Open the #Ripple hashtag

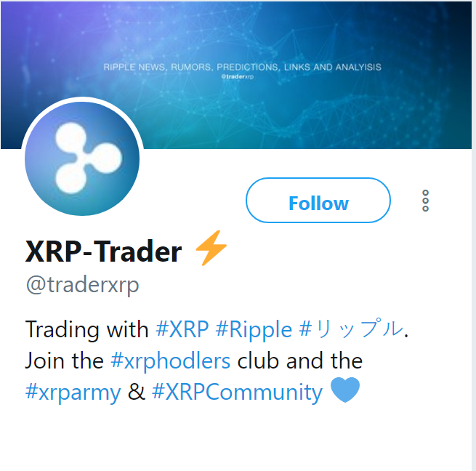pyautogui.click(x=254, y=329)
